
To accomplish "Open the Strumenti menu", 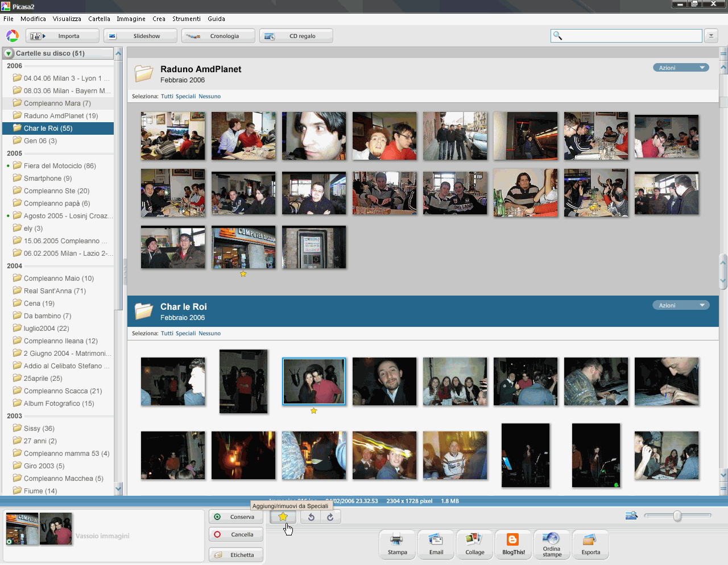I will coord(187,19).
